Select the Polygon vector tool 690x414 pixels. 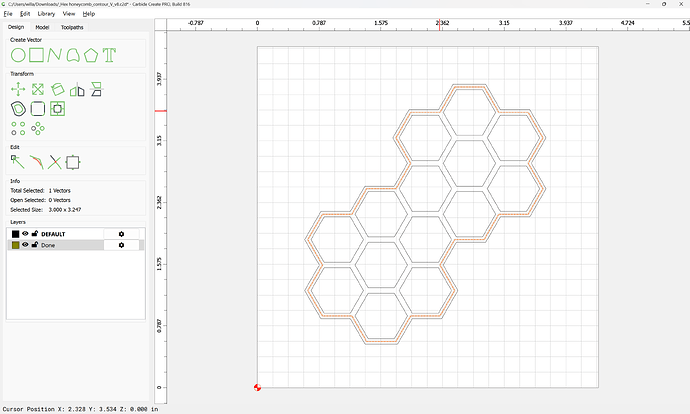coord(91,55)
